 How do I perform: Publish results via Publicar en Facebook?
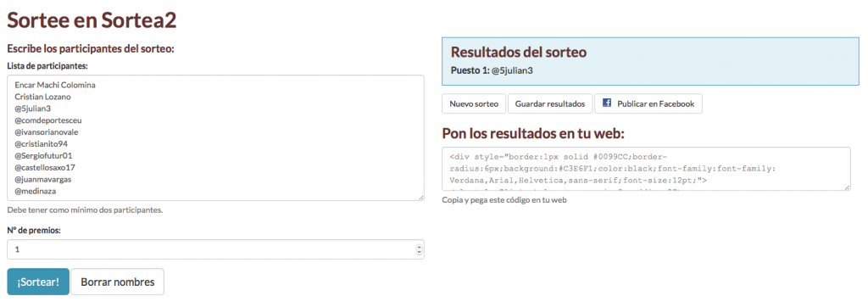648,103
